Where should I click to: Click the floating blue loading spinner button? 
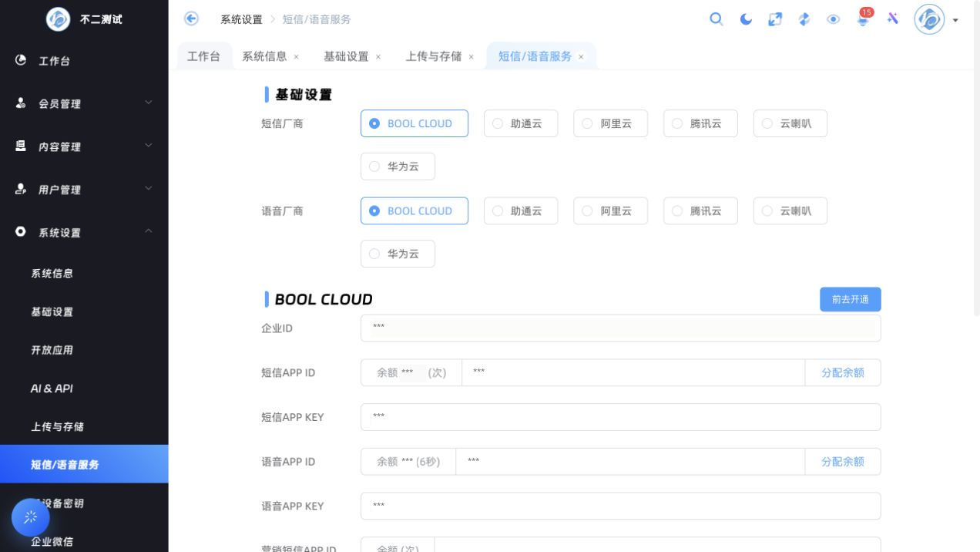[31, 517]
